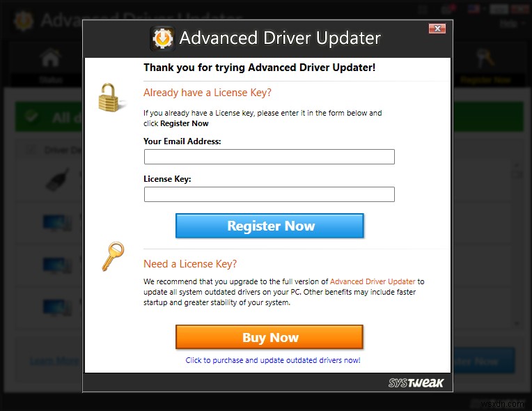Screen dimensions: 532x411
Task: Click the golden open padlock icon
Action: pos(111,98)
